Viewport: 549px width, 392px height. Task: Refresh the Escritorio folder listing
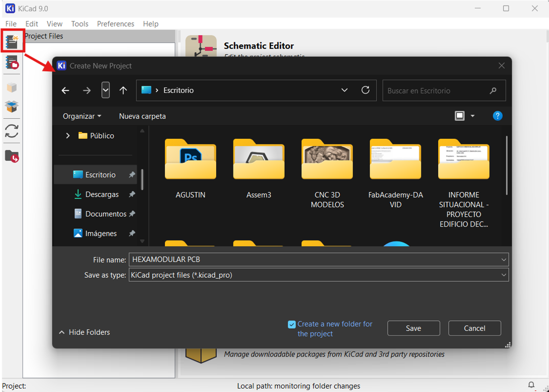coord(365,90)
